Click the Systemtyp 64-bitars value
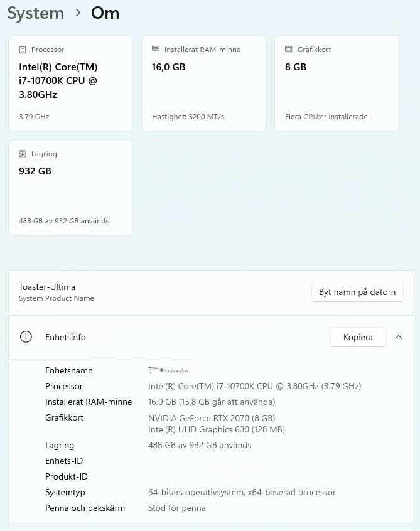Image resolution: width=420 pixels, height=531 pixels. pyautogui.click(x=242, y=492)
